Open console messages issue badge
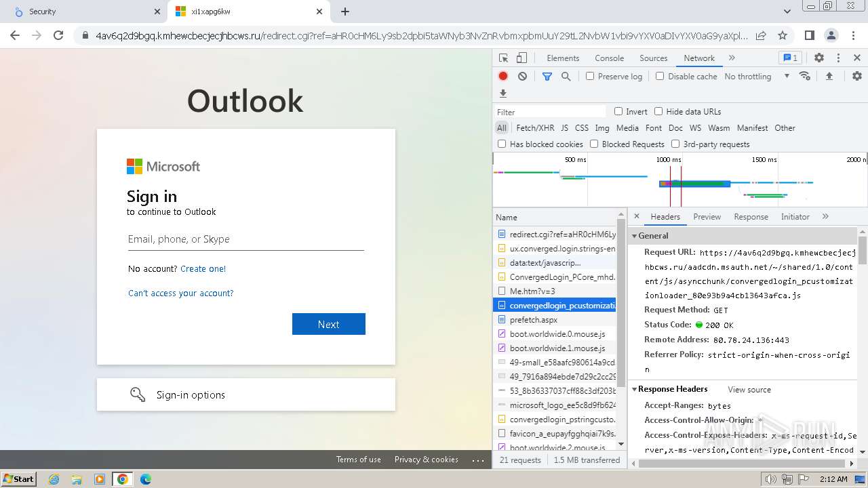The width and height of the screenshot is (868, 488). tap(790, 58)
